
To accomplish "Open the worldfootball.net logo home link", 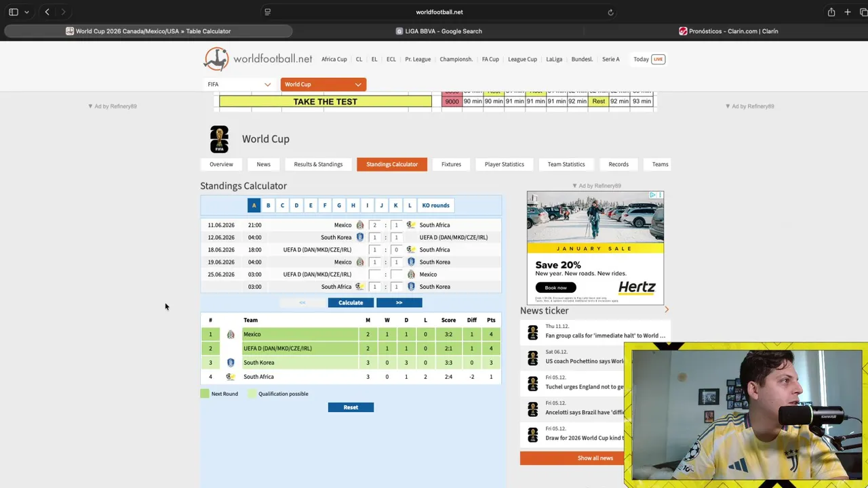I will [x=258, y=59].
